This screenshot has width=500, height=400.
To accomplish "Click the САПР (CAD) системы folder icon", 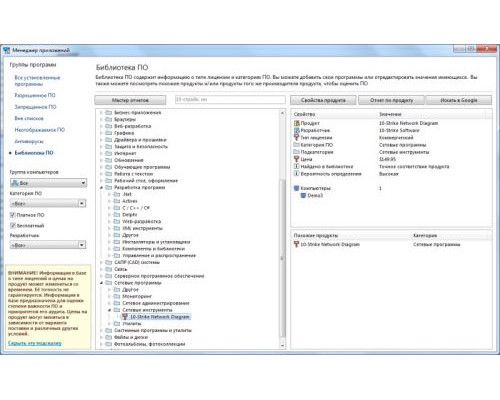I will 109,262.
